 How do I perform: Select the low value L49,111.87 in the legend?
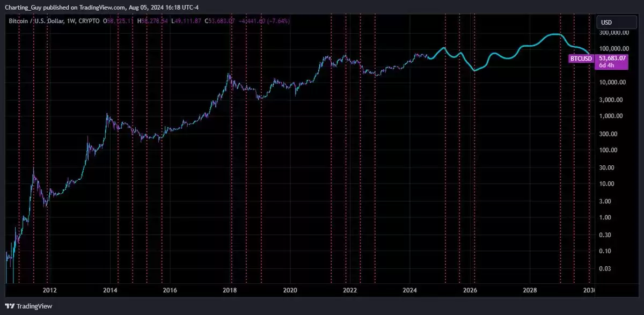[x=187, y=21]
